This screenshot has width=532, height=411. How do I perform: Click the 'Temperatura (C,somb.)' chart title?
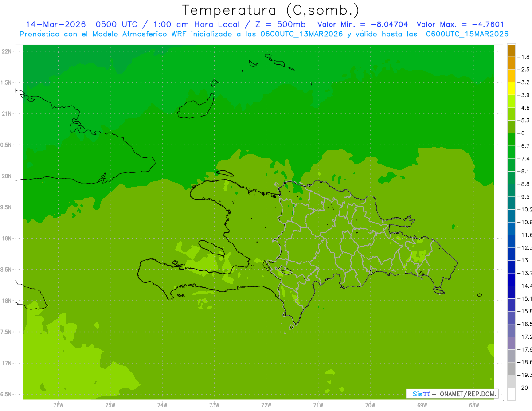[x=271, y=11]
